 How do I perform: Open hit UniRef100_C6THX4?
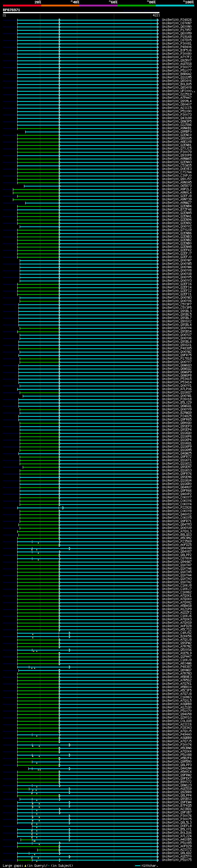[176, 558]
